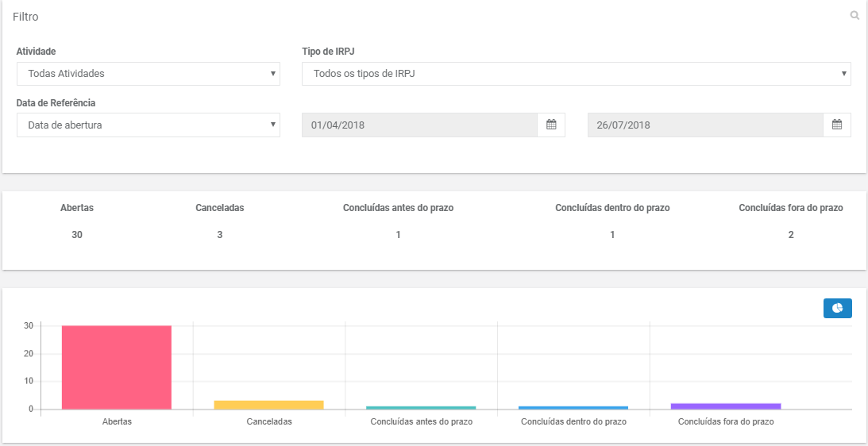
Task: Open the calendar for end date 26/07/2018
Action: (837, 125)
